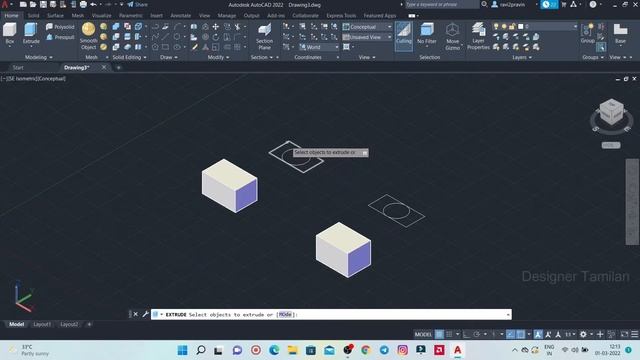Click the search magnifier icon in title bar
This screenshot has width=640, height=360.
[484, 4]
